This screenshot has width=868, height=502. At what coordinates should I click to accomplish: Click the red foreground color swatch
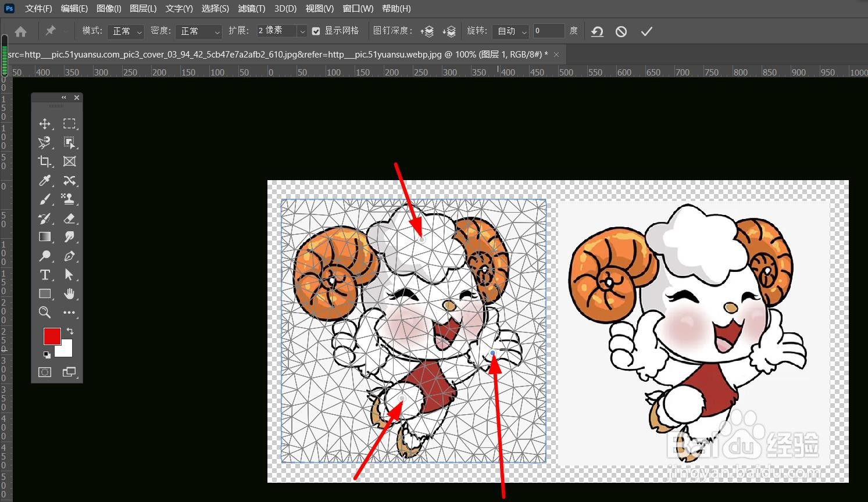[x=52, y=336]
